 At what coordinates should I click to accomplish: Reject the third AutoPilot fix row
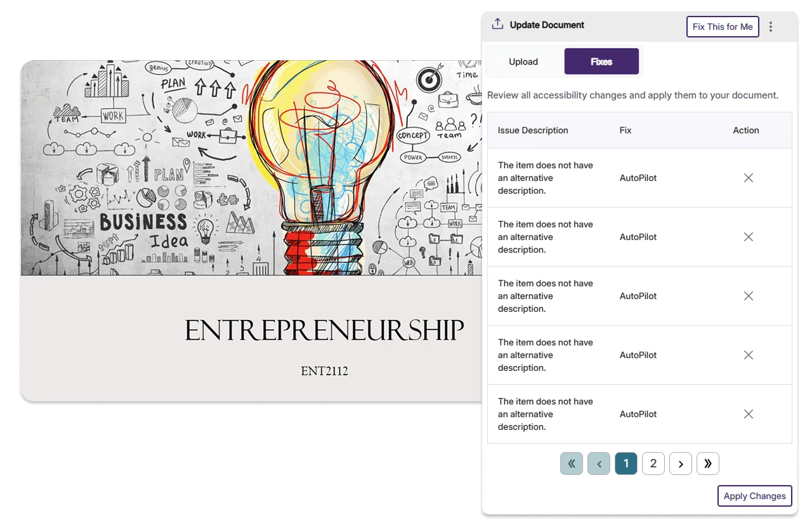pyautogui.click(x=749, y=296)
